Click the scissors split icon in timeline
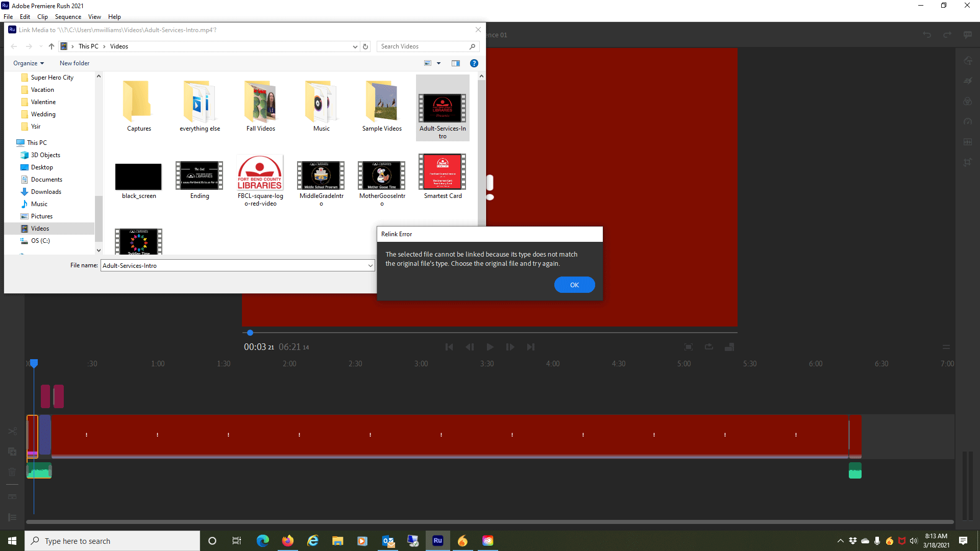 point(12,431)
